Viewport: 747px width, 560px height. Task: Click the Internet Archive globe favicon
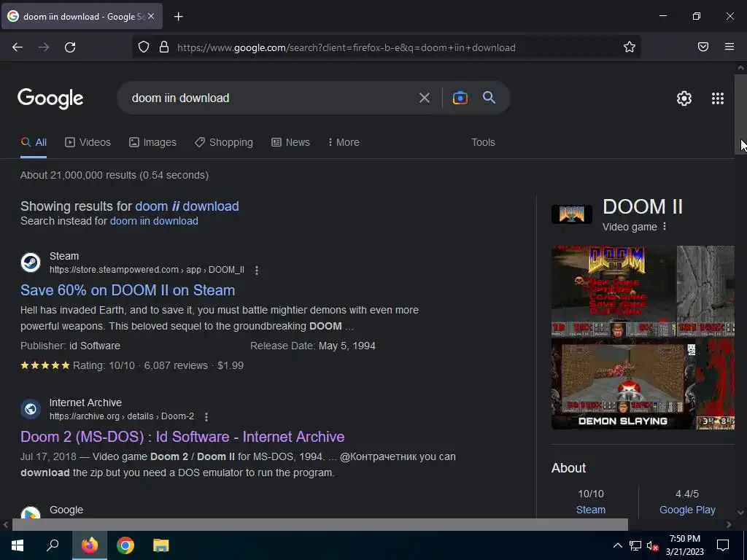click(x=31, y=408)
